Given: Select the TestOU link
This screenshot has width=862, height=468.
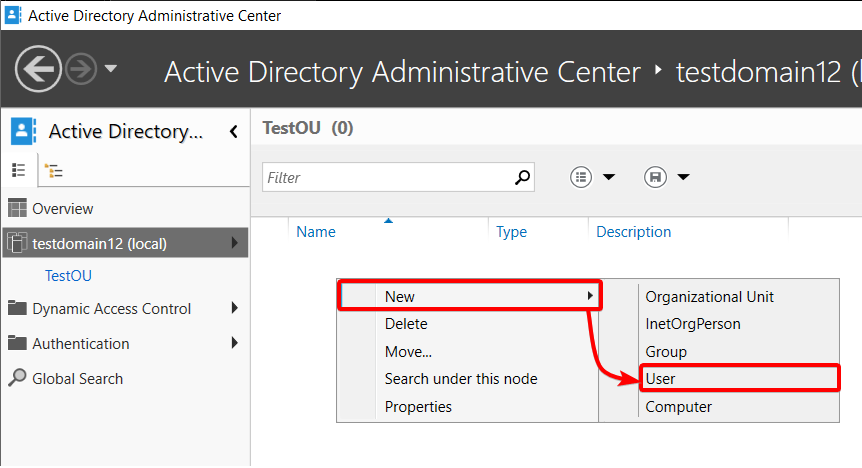Looking at the screenshot, I should (x=68, y=276).
